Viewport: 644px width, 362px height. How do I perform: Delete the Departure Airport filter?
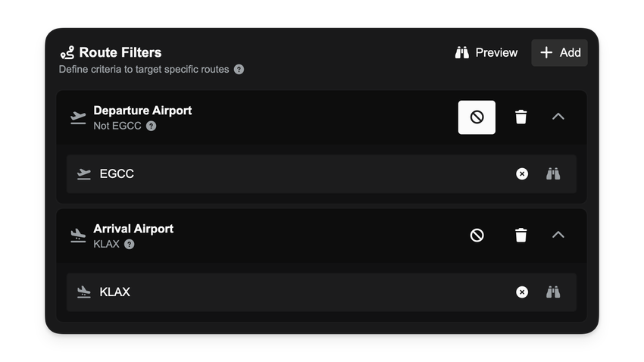[x=521, y=117]
